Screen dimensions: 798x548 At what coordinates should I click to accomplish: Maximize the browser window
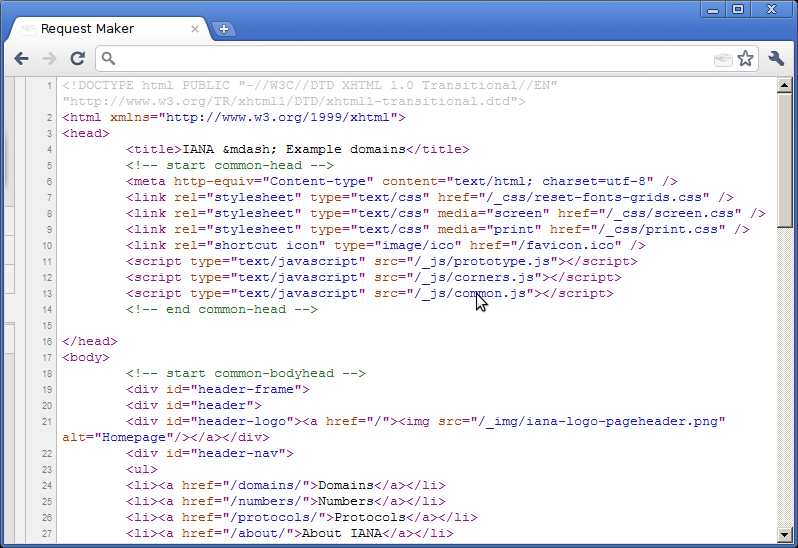point(737,10)
